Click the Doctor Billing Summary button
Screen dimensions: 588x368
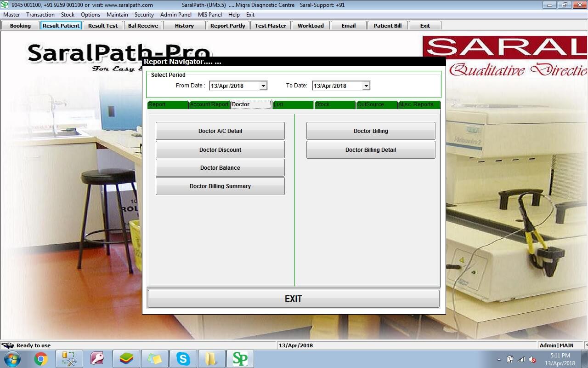pos(220,186)
